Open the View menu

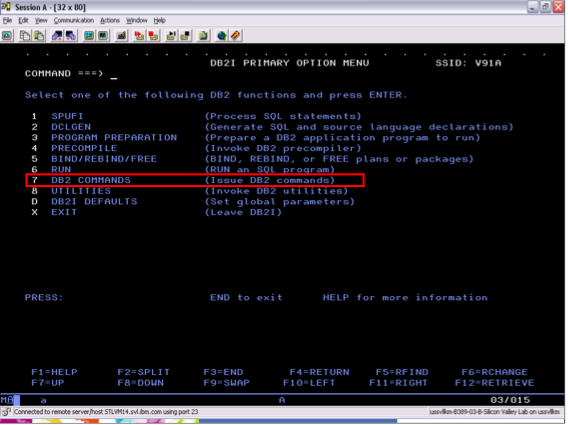pyautogui.click(x=41, y=20)
